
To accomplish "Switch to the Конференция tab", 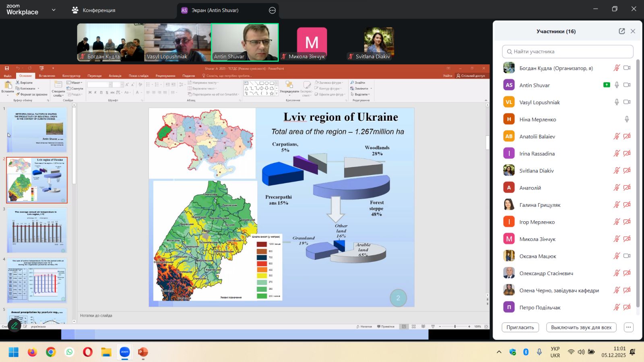I will tap(94, 10).
